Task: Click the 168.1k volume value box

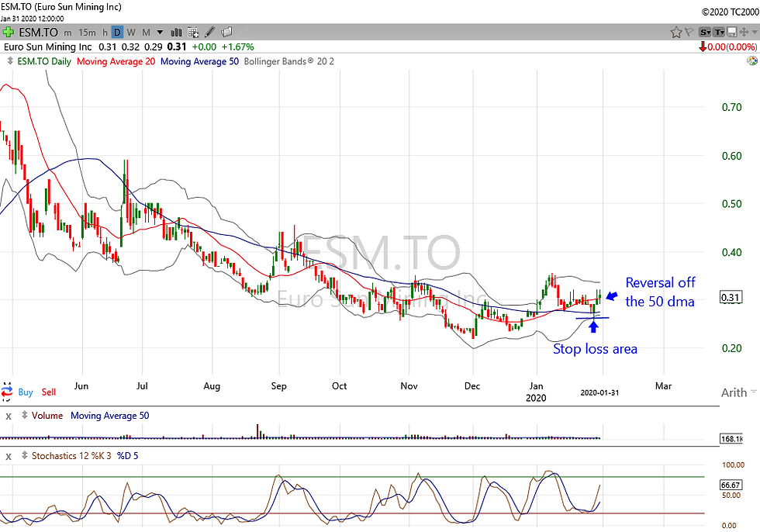Action: pyautogui.click(x=732, y=439)
